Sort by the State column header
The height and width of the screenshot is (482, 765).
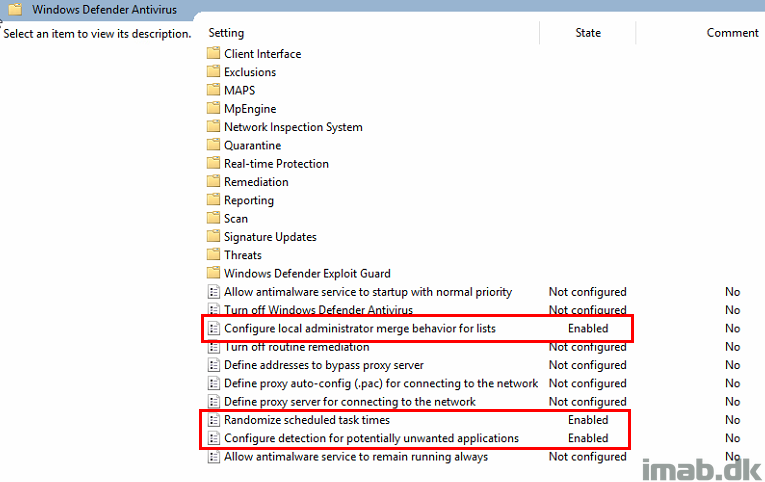pos(588,33)
